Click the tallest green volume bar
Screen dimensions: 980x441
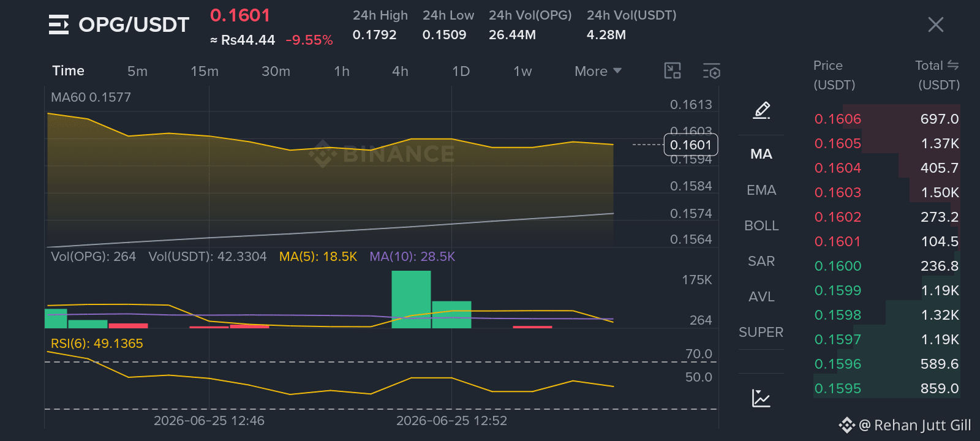(x=411, y=300)
